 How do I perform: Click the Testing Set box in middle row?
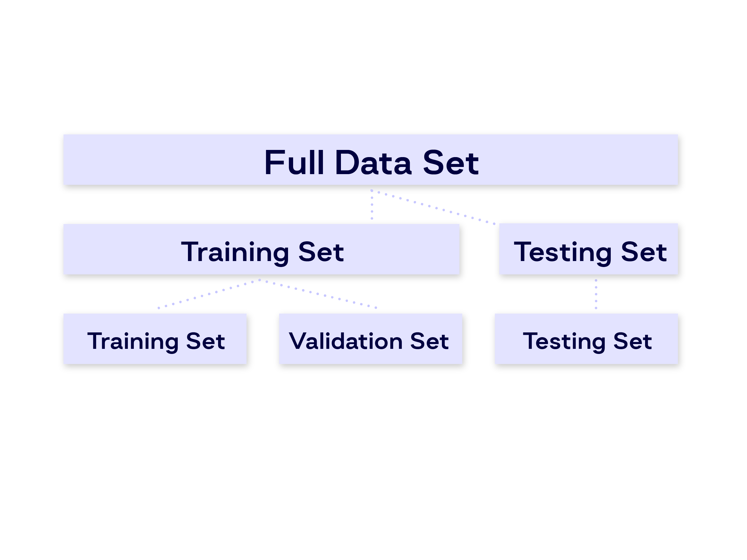[x=588, y=249]
